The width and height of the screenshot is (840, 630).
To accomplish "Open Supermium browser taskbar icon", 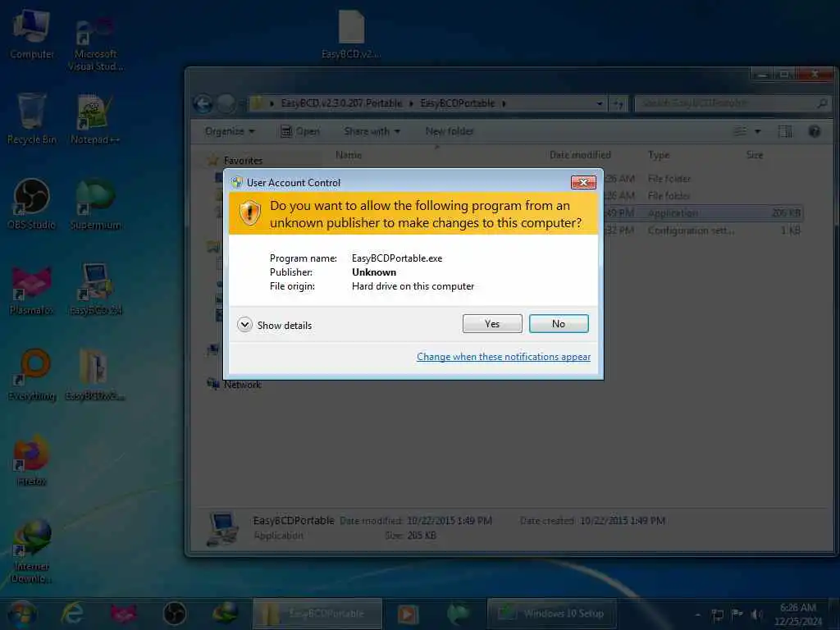I will 459,614.
